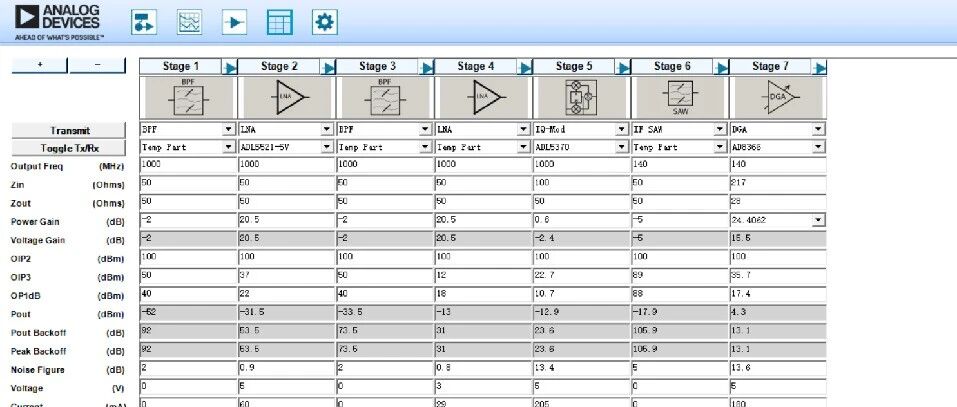The height and width of the screenshot is (407, 957).
Task: Click Stage 5 OIP3 field 22.7
Action: pos(581,276)
